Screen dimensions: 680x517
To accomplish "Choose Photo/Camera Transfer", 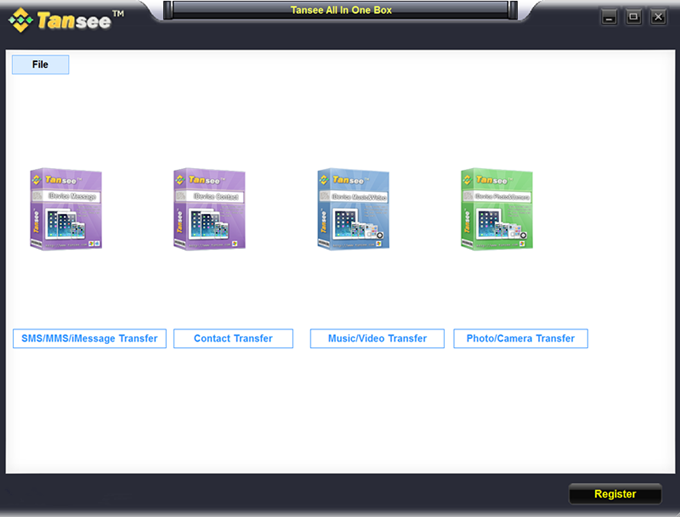I will 521,338.
